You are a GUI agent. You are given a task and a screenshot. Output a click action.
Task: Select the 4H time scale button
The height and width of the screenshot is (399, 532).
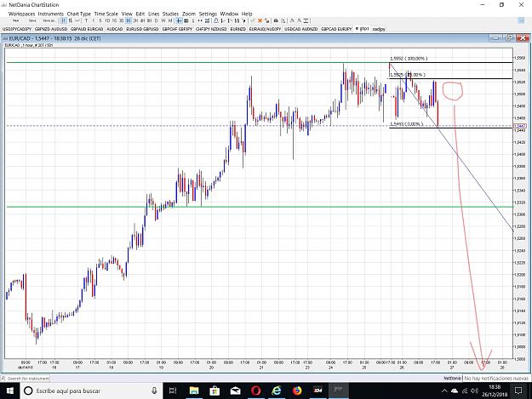point(142,20)
